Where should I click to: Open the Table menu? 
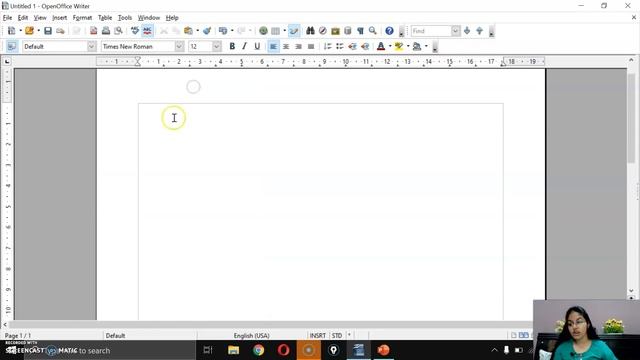(x=105, y=18)
